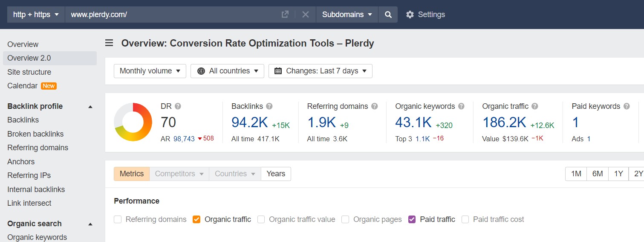The image size is (644, 242).
Task: Uncheck Paid traffic checkbox
Action: (412, 219)
